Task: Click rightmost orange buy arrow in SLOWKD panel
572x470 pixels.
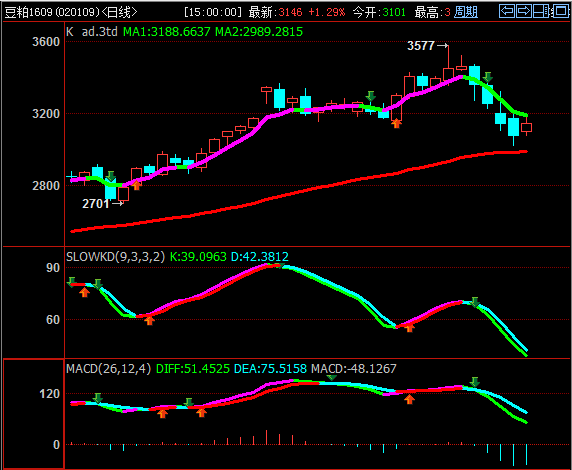Action: 410,327
